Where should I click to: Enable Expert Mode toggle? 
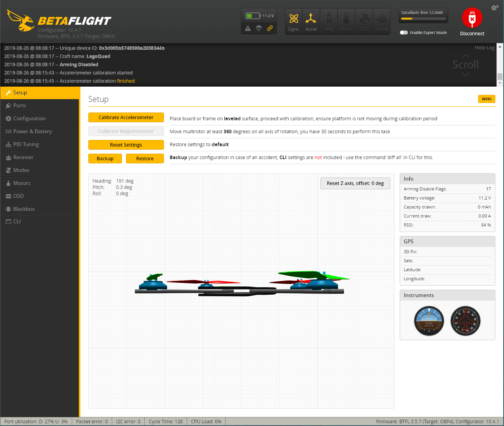[x=404, y=33]
